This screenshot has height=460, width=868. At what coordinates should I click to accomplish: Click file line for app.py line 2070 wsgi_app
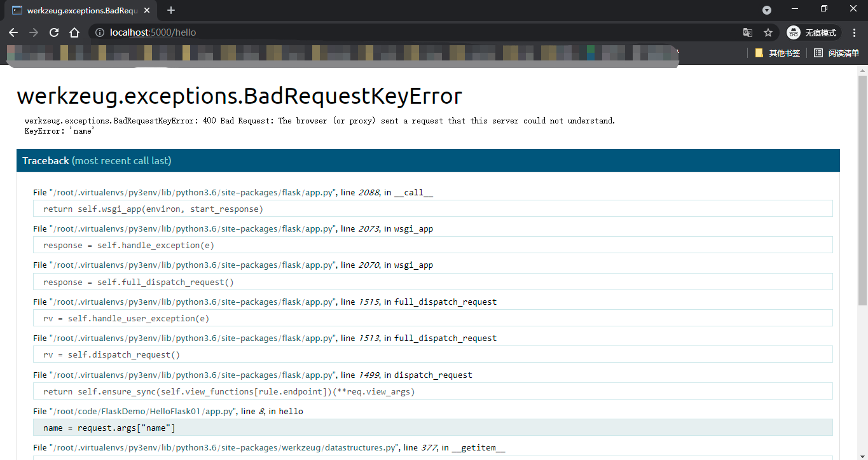click(x=233, y=265)
